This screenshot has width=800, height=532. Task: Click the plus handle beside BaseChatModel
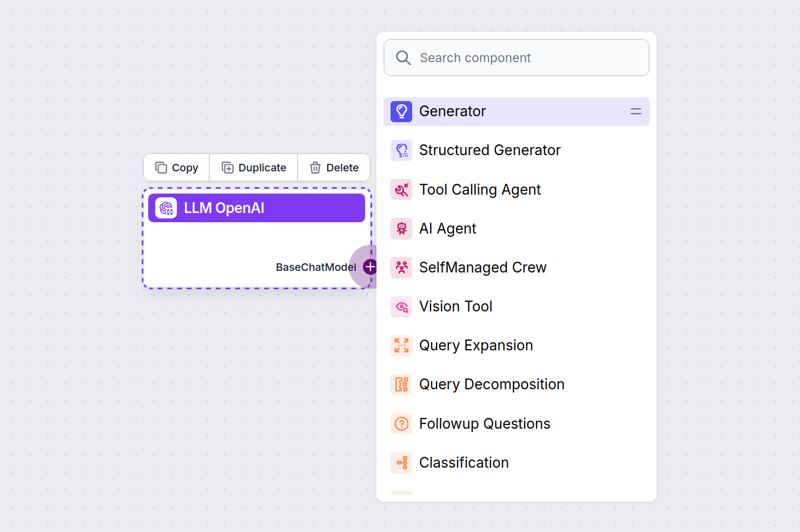370,267
